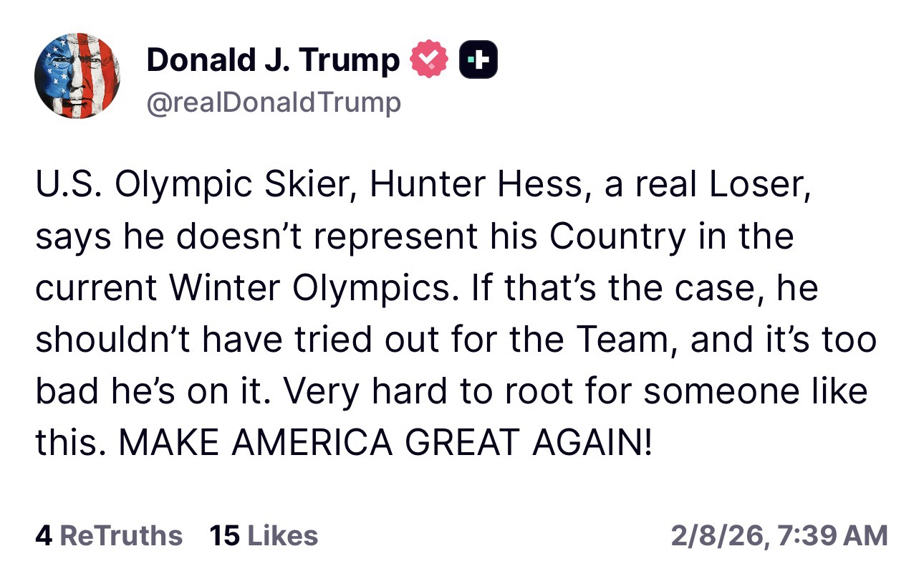
Task: Click the red verified checkmark badge
Action: tap(428, 60)
